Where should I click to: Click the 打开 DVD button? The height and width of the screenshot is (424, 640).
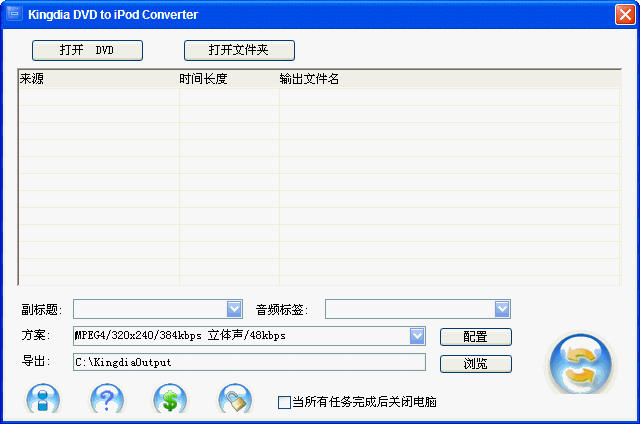coord(87,50)
